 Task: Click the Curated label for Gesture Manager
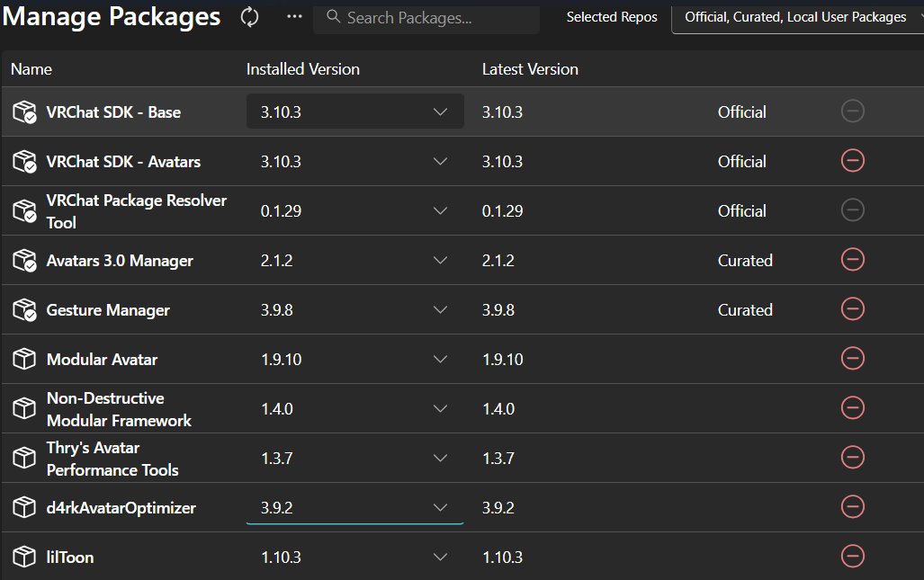click(745, 310)
